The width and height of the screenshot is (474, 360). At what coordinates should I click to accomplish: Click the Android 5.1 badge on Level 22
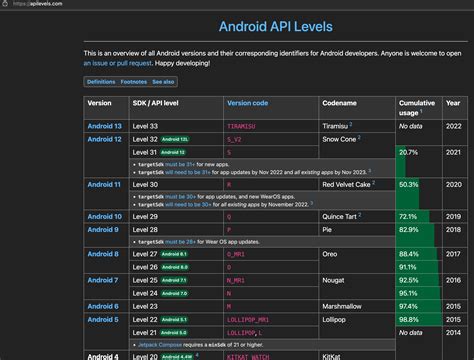click(174, 319)
